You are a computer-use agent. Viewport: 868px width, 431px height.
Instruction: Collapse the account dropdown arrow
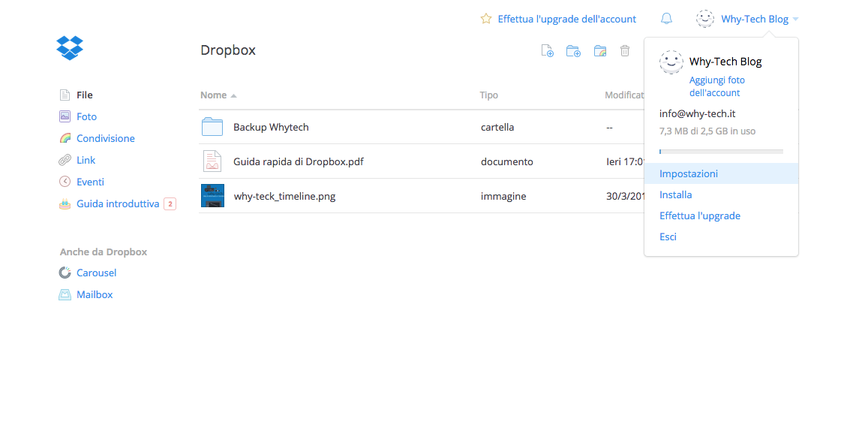click(795, 20)
